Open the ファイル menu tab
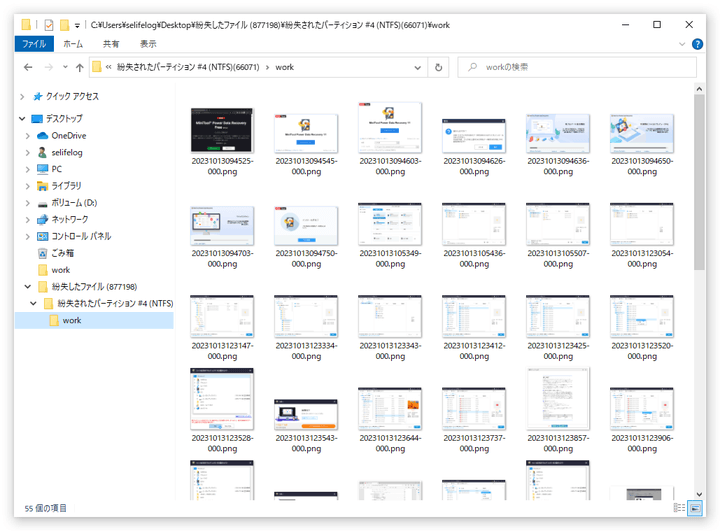Screen dimensions: 720x531 [x=34, y=44]
